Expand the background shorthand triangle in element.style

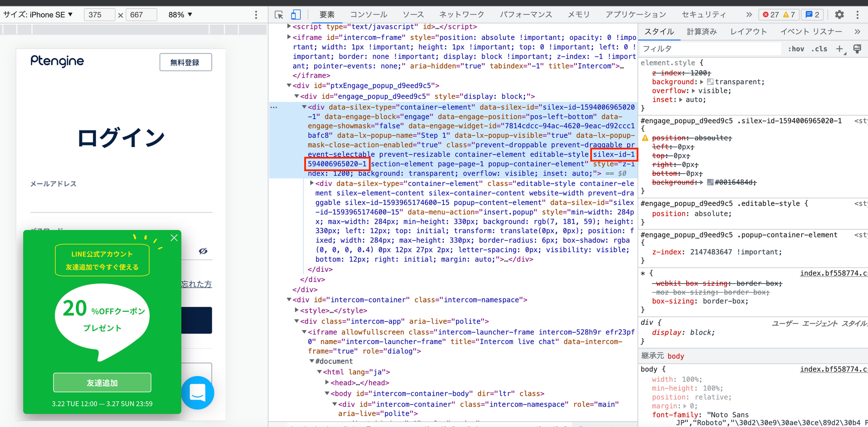[702, 82]
